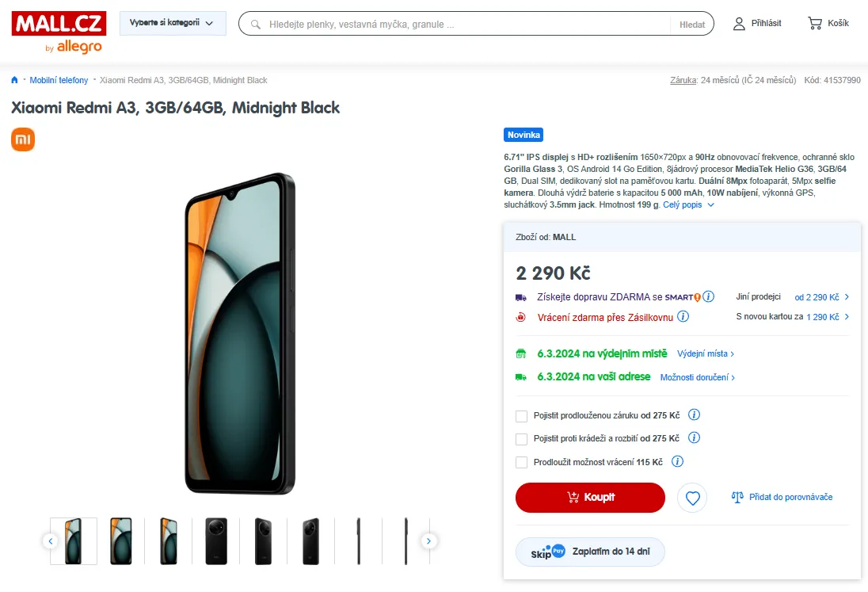Show info about free SMART delivery
868x592 pixels.
point(709,297)
